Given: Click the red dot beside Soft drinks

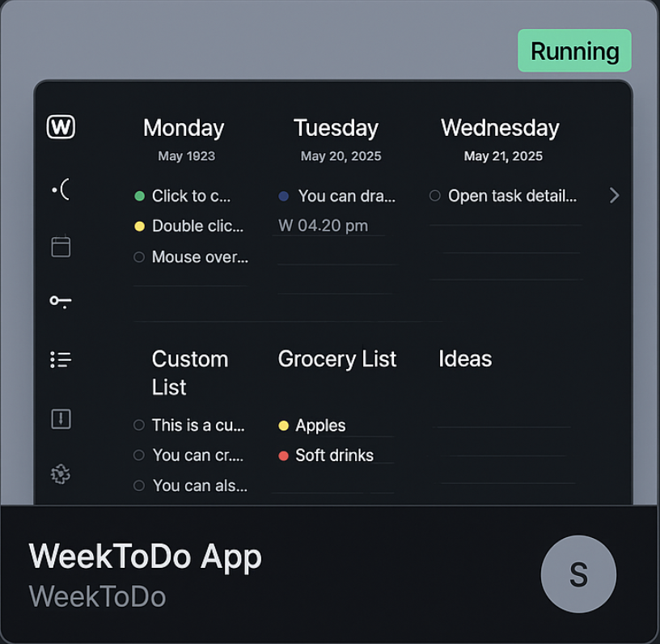Looking at the screenshot, I should click(284, 455).
